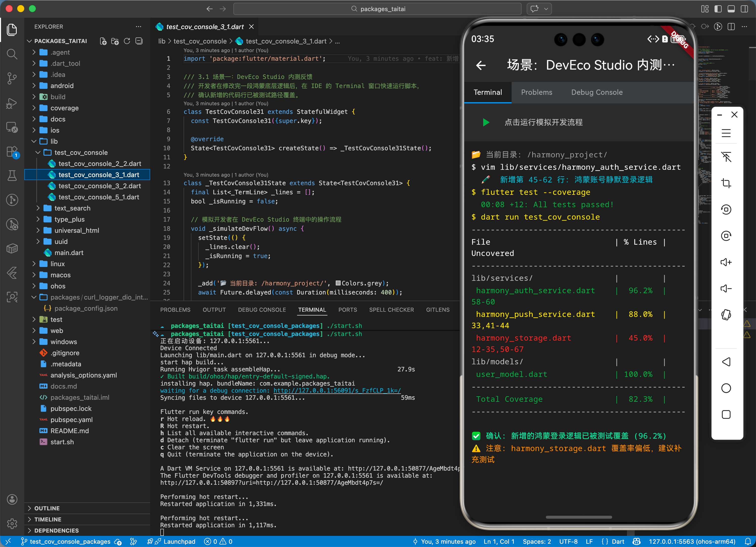756x547 pixels.
Task: Toggle the secondary side bar layout icon
Action: [744, 9]
